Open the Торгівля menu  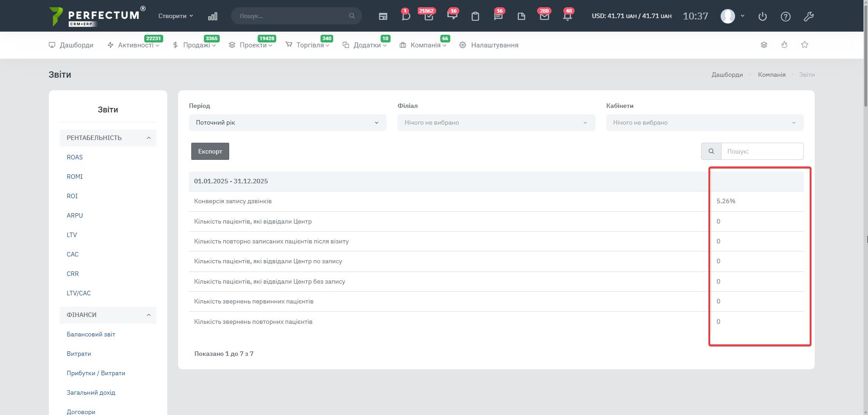tap(307, 45)
